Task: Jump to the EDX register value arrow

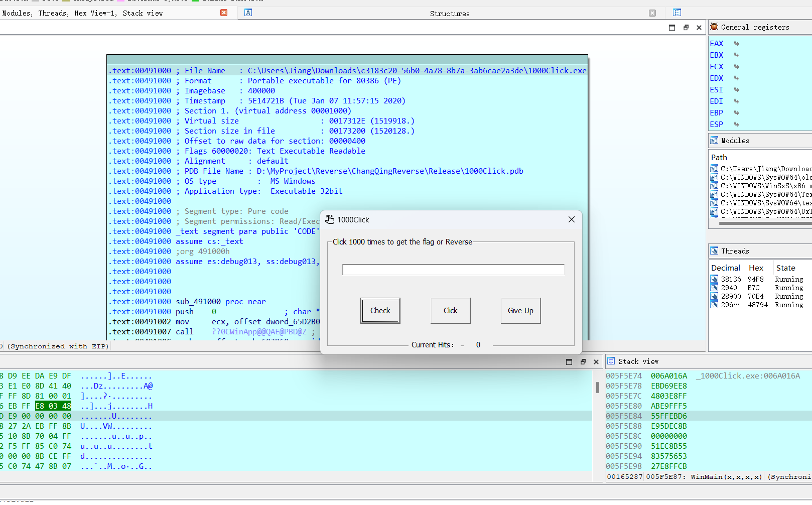Action: (737, 78)
